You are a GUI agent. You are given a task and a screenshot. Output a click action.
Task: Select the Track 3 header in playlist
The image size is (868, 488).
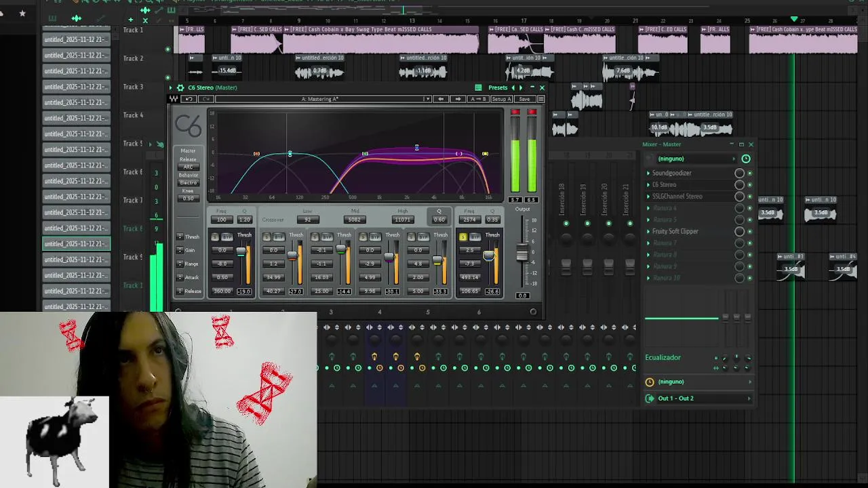(x=133, y=87)
